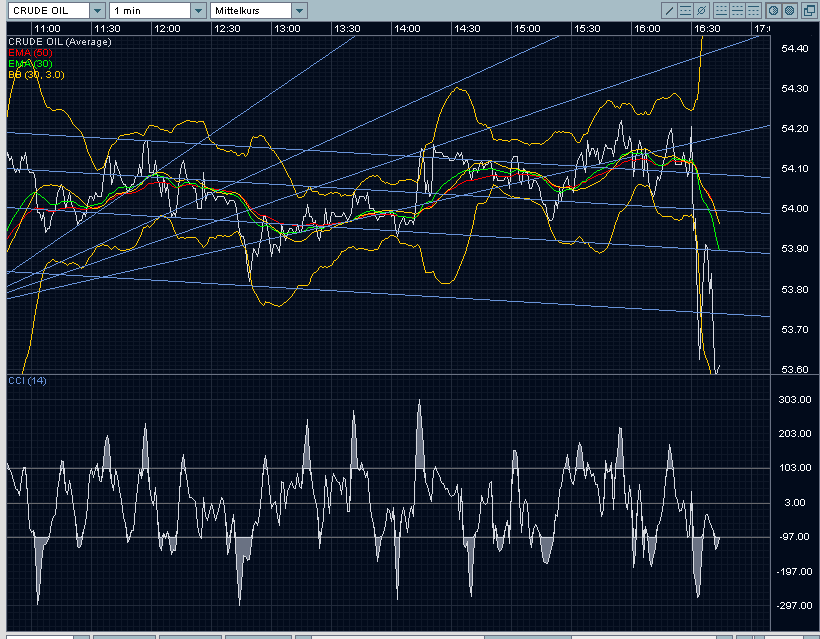
Task: Click the -197.00 CCI scale value
Action: coord(794,572)
